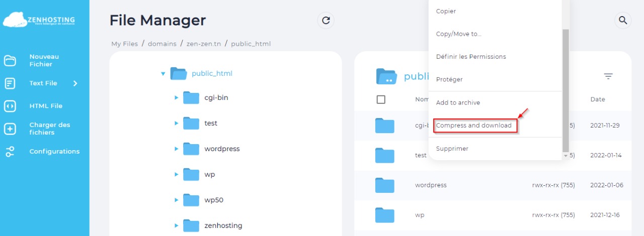This screenshot has width=644, height=236.
Task: Tick the select-all checkbox in file list
Action: coord(381,99)
